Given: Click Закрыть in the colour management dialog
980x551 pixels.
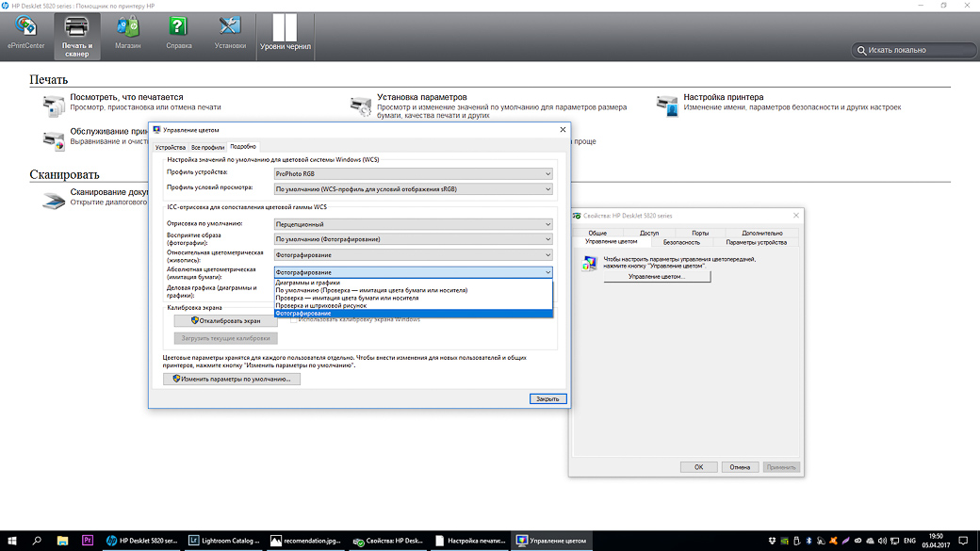Looking at the screenshot, I should (547, 398).
